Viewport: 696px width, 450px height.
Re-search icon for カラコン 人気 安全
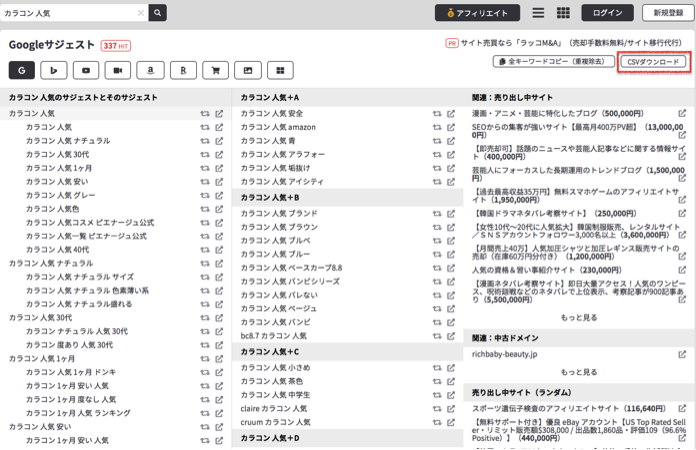pos(437,114)
